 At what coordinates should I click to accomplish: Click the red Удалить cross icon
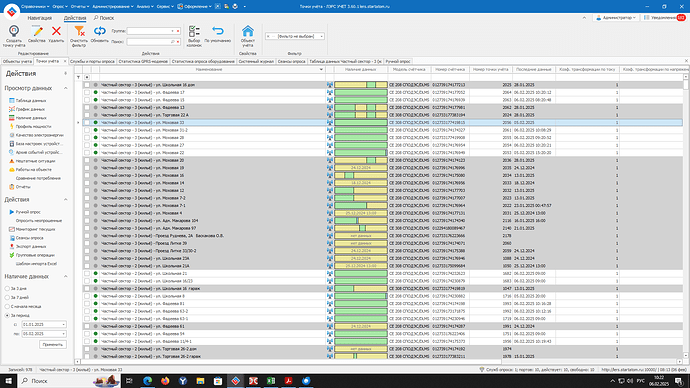pyautogui.click(x=56, y=31)
